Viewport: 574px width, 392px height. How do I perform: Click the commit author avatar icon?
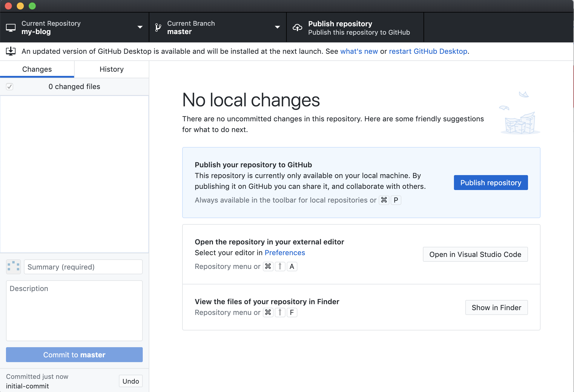click(x=13, y=267)
